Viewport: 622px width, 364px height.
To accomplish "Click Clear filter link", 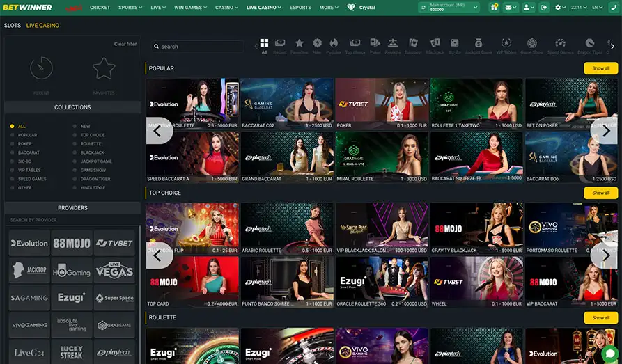I will point(125,44).
